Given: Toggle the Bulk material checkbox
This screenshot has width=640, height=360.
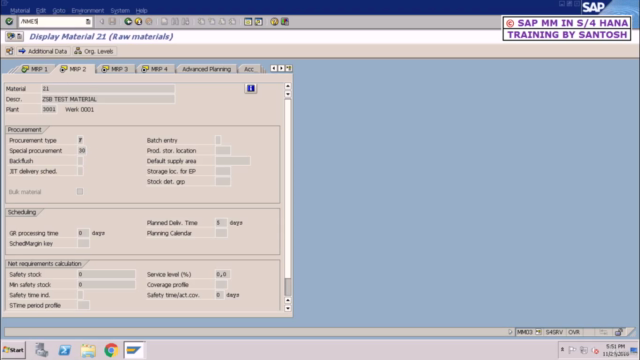Looking at the screenshot, I should click(80, 191).
